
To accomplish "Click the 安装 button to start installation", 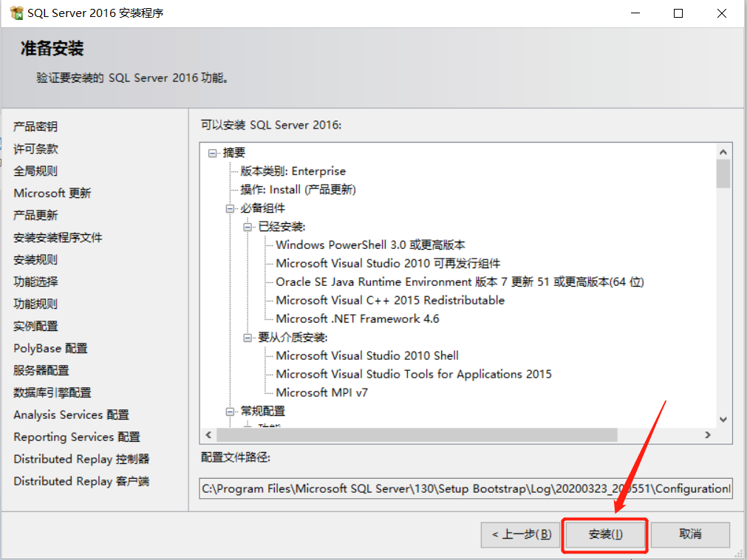I will point(604,535).
